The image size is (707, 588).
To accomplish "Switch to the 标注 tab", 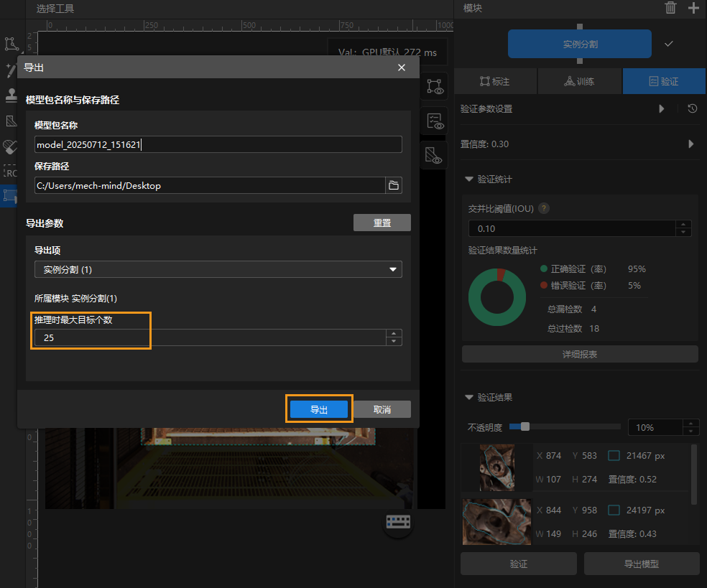I will pos(495,82).
